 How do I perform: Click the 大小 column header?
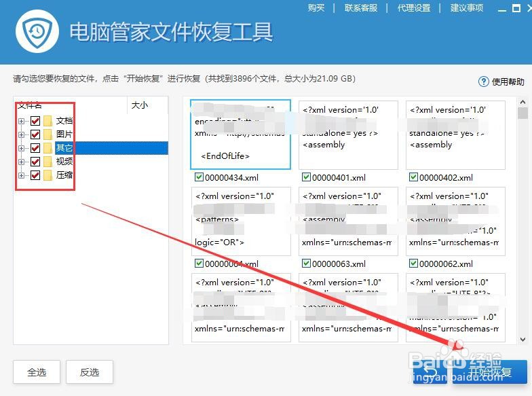pyautogui.click(x=140, y=105)
